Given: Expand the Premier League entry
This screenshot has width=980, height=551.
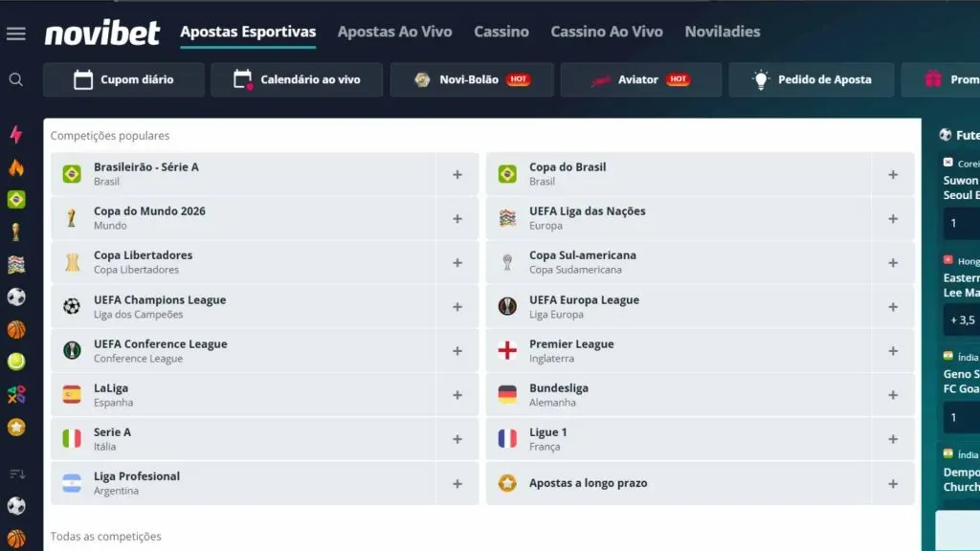Looking at the screenshot, I should (x=893, y=350).
